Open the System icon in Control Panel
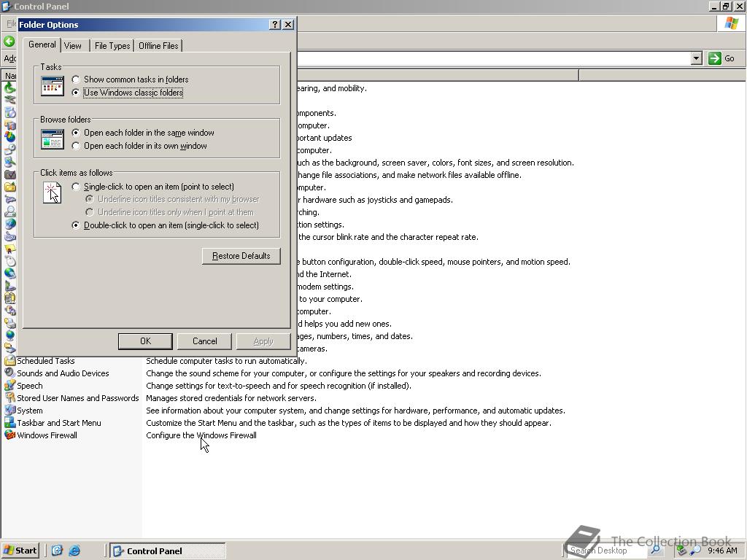Viewport: 747px width, 560px height. 9,411
